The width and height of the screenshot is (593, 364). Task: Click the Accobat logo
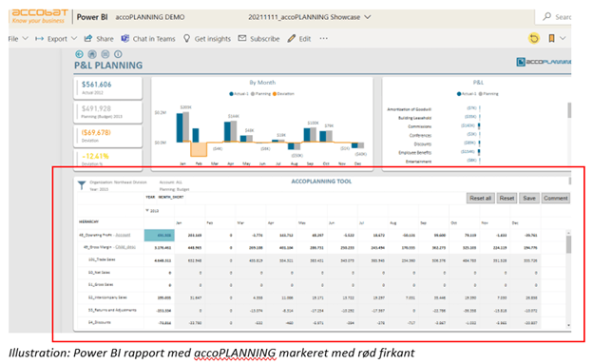tap(39, 16)
